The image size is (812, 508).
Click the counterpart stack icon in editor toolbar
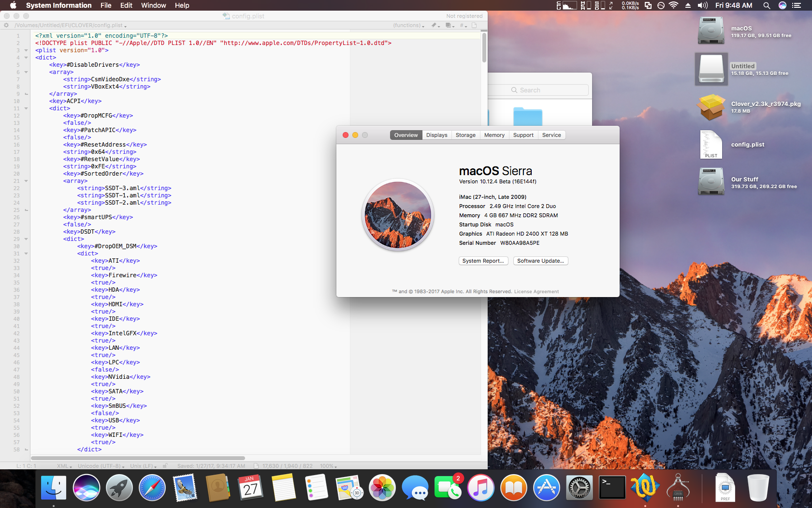tap(449, 25)
